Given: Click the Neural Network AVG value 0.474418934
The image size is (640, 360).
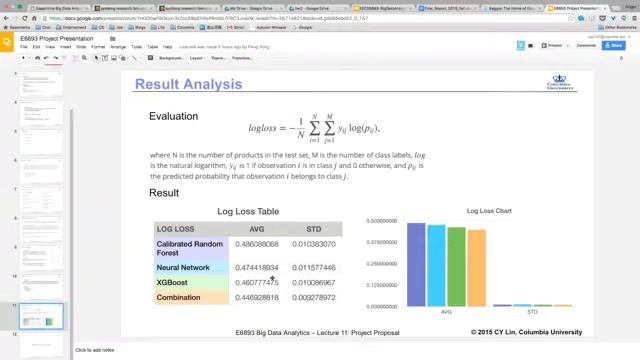Looking at the screenshot, I should pyautogui.click(x=257, y=268).
